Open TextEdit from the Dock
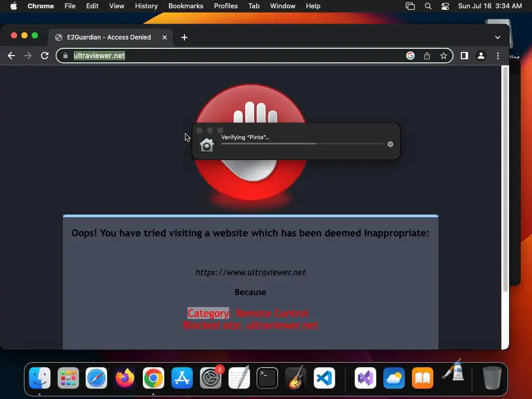Image resolution: width=532 pixels, height=399 pixels. click(239, 378)
